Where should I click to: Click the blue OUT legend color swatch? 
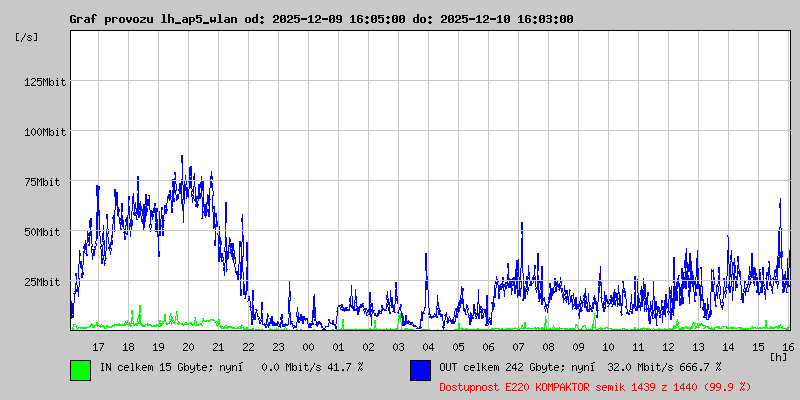[x=420, y=370]
